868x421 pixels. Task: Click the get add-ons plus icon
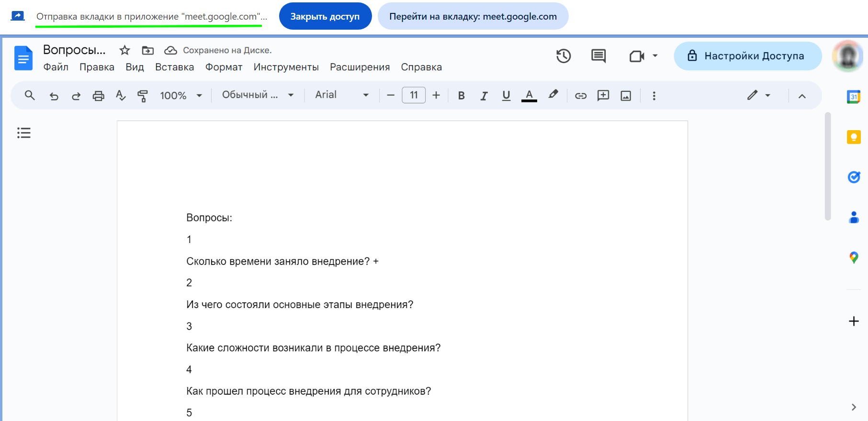854,321
